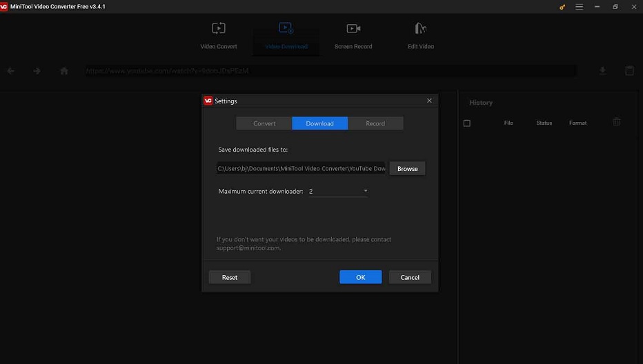Click the History panel title
The width and height of the screenshot is (643, 364).
pos(481,103)
